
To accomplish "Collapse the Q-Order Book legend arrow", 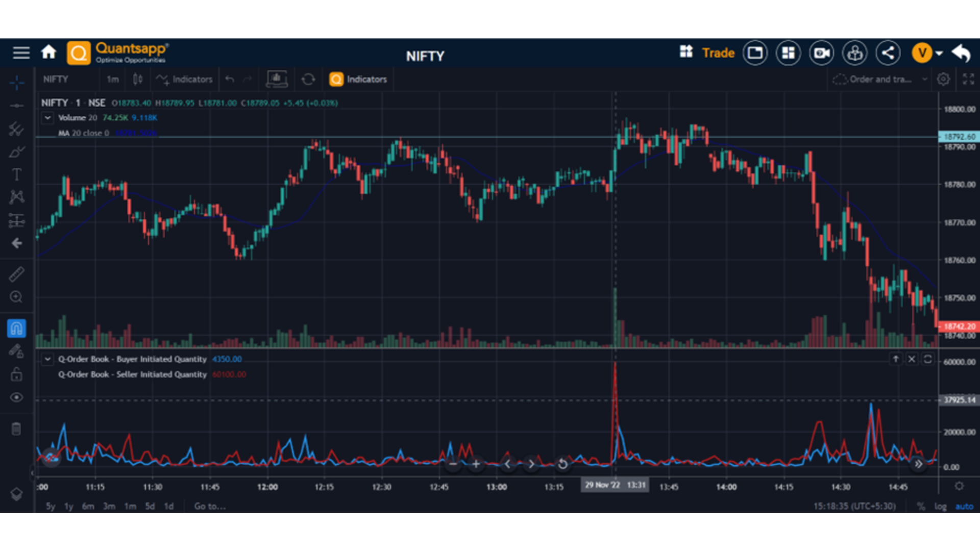I will point(47,359).
